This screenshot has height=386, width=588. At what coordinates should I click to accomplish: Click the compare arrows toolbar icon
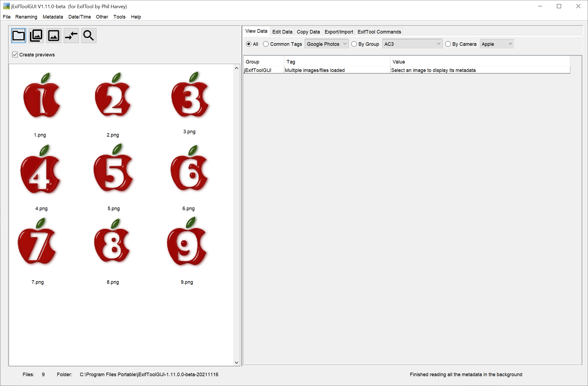click(x=71, y=35)
